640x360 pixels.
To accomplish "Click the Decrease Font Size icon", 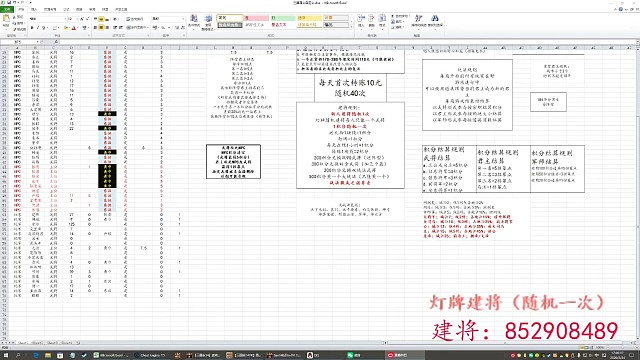I will (87, 19).
